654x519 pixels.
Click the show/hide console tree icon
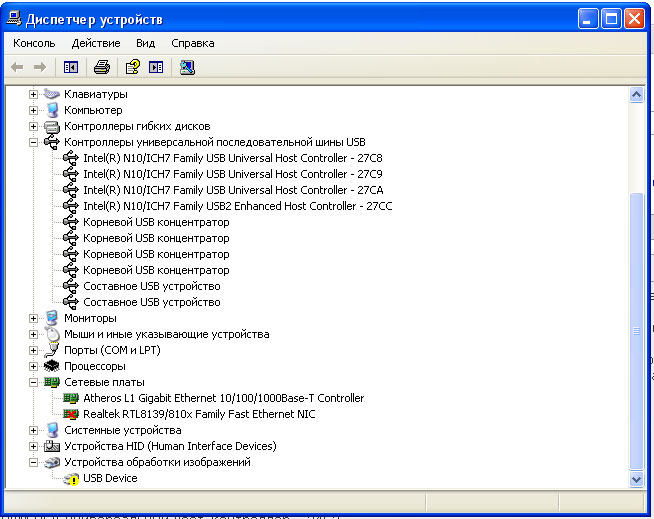pyautogui.click(x=71, y=67)
